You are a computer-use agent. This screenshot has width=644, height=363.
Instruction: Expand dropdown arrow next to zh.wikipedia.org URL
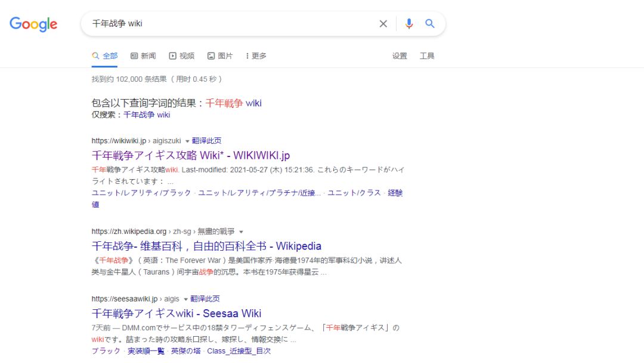click(x=241, y=232)
